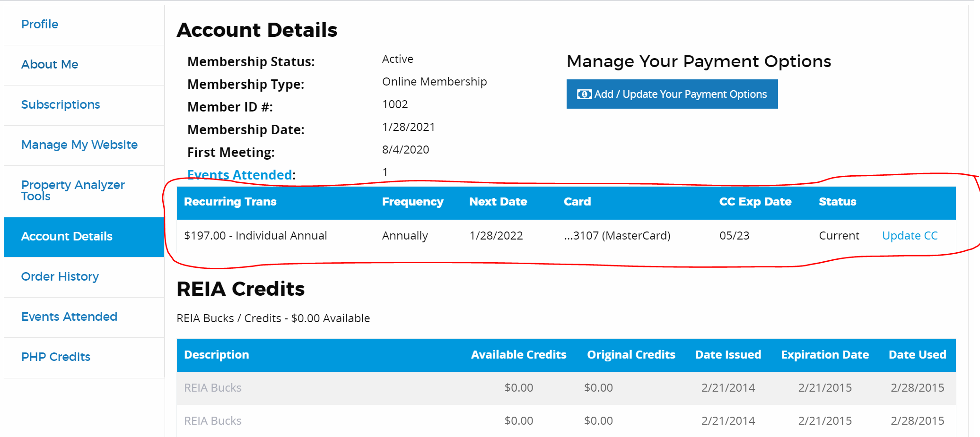Screen dimensions: 980x437
Task: Click the Date Used column header
Action: (917, 355)
